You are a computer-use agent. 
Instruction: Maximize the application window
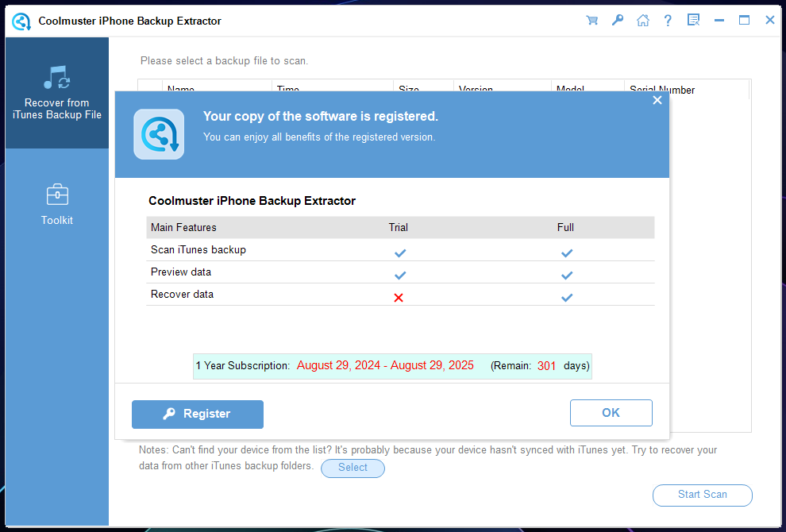pyautogui.click(x=744, y=21)
